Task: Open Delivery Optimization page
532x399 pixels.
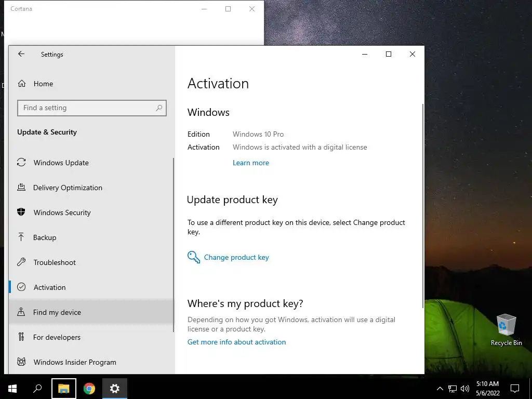Action: point(91,188)
